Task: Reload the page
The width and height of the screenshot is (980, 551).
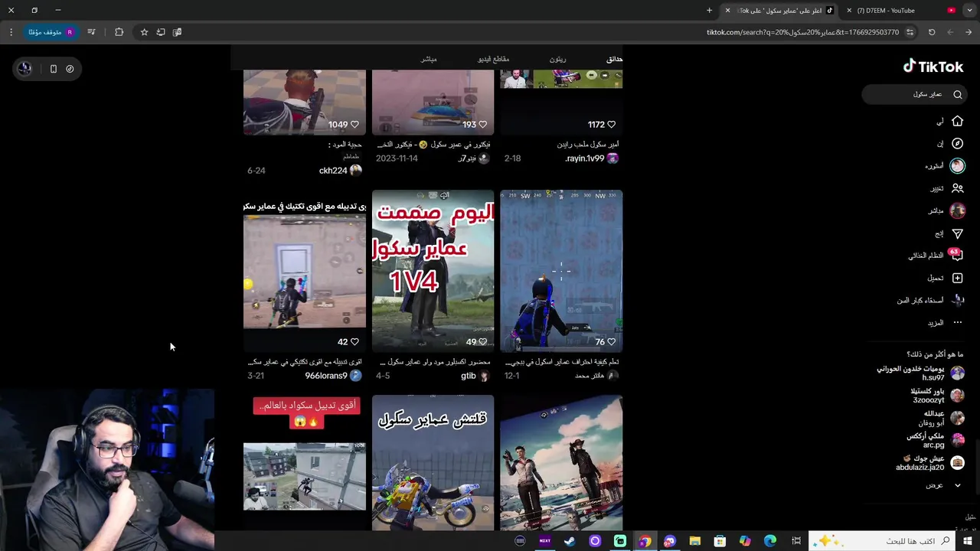Action: tap(932, 32)
